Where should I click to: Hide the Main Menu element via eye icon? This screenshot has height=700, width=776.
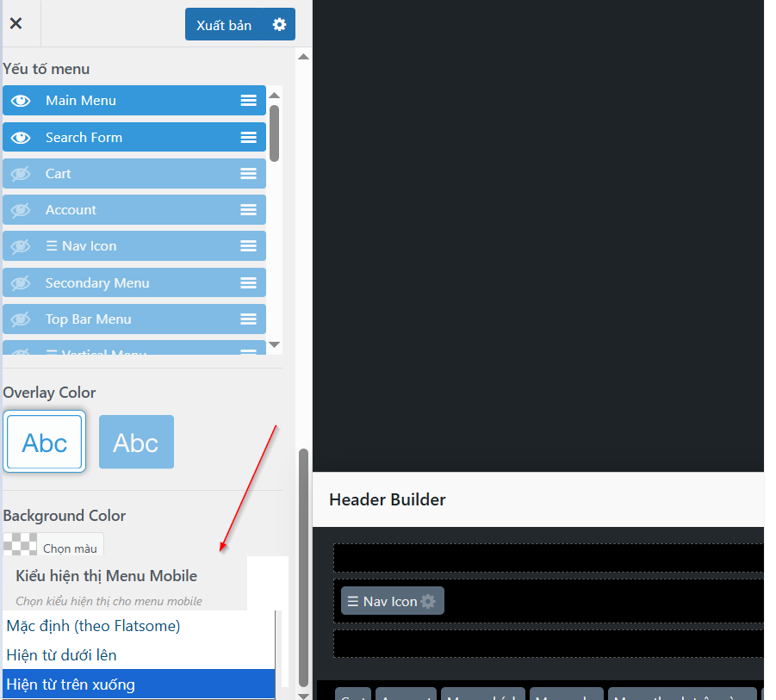point(21,101)
